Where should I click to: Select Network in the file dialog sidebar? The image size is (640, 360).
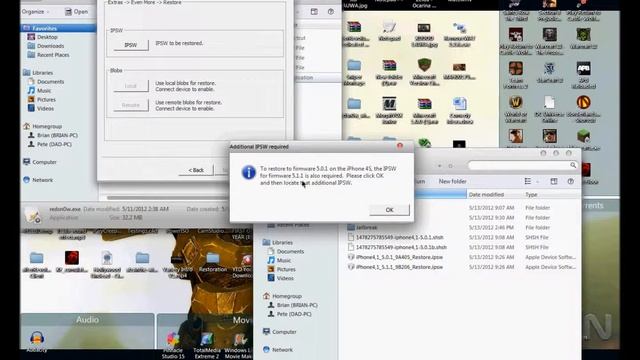click(278, 350)
